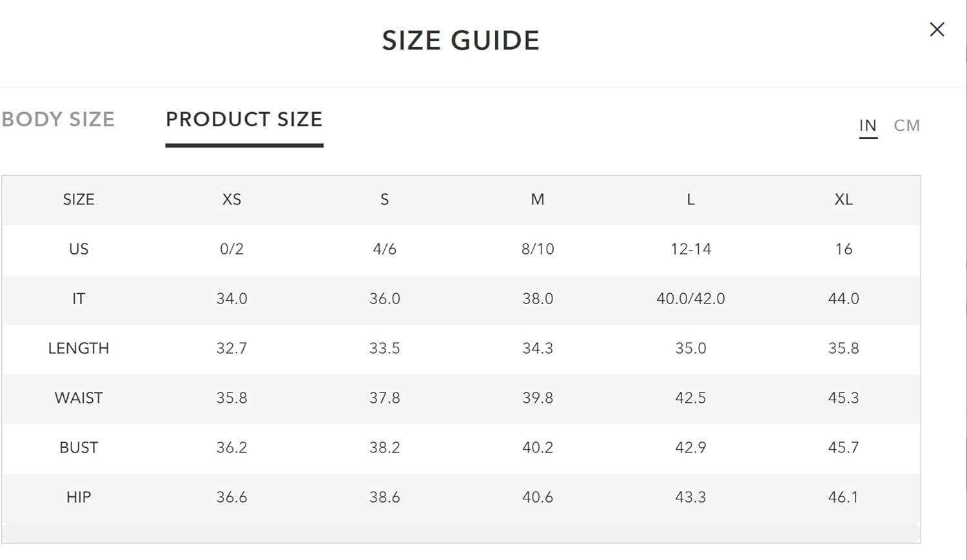Select the HIP row label
Viewport: 967px width, 560px height.
click(x=79, y=497)
